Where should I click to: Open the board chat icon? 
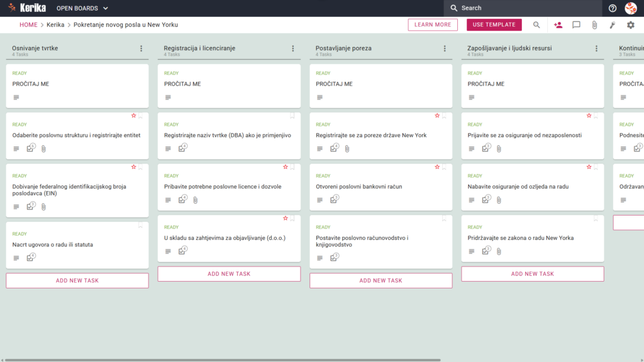(576, 25)
